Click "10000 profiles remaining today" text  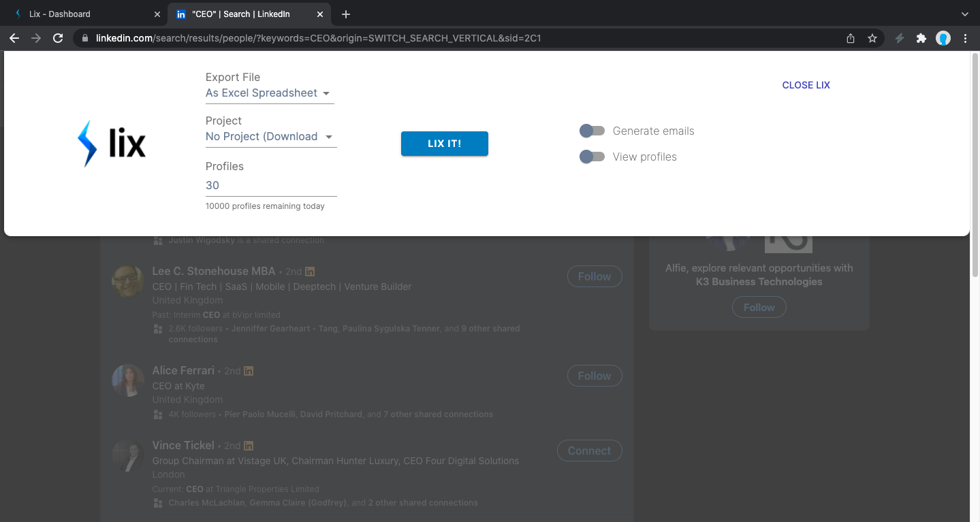click(x=265, y=206)
